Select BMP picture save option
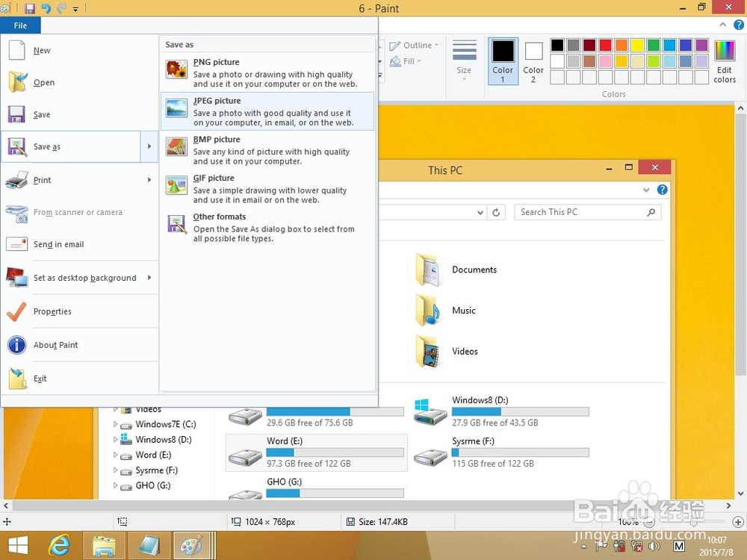Screen dimensions: 747x560 (x=267, y=149)
